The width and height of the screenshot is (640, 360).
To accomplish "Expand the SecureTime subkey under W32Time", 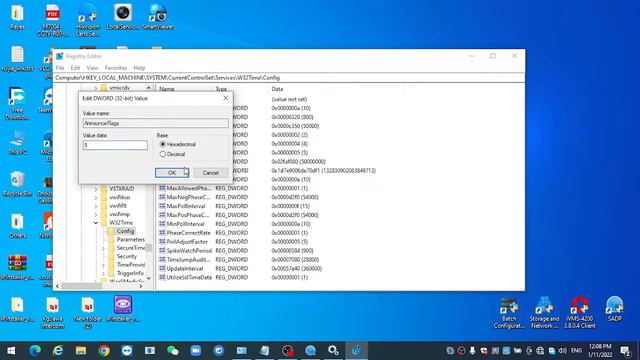I will pyautogui.click(x=103, y=248).
